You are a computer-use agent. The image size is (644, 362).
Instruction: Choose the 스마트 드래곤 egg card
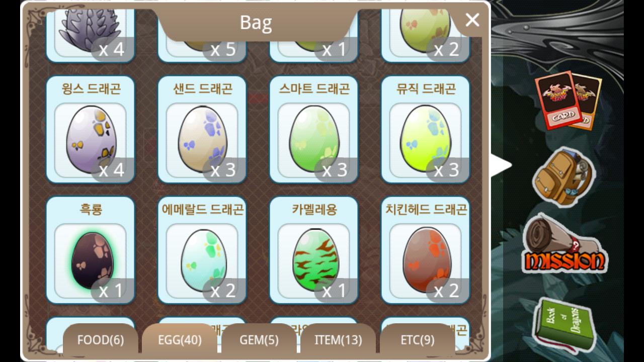point(314,129)
